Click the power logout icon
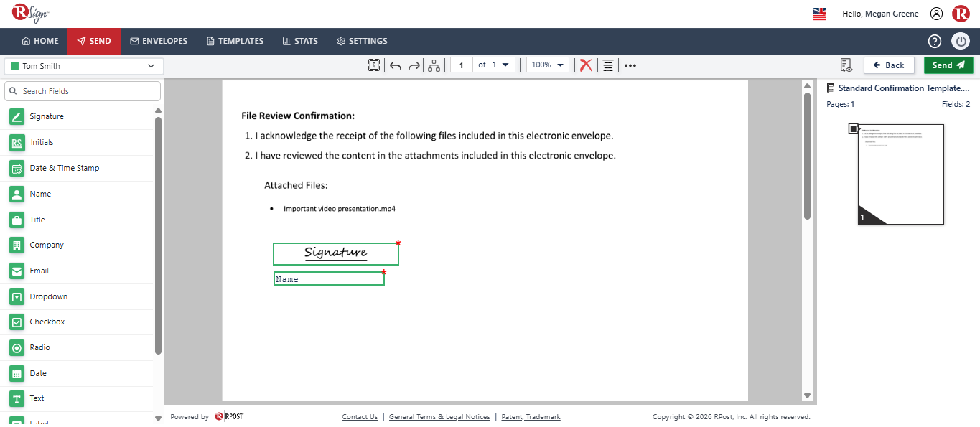The image size is (980, 427). coord(961,41)
